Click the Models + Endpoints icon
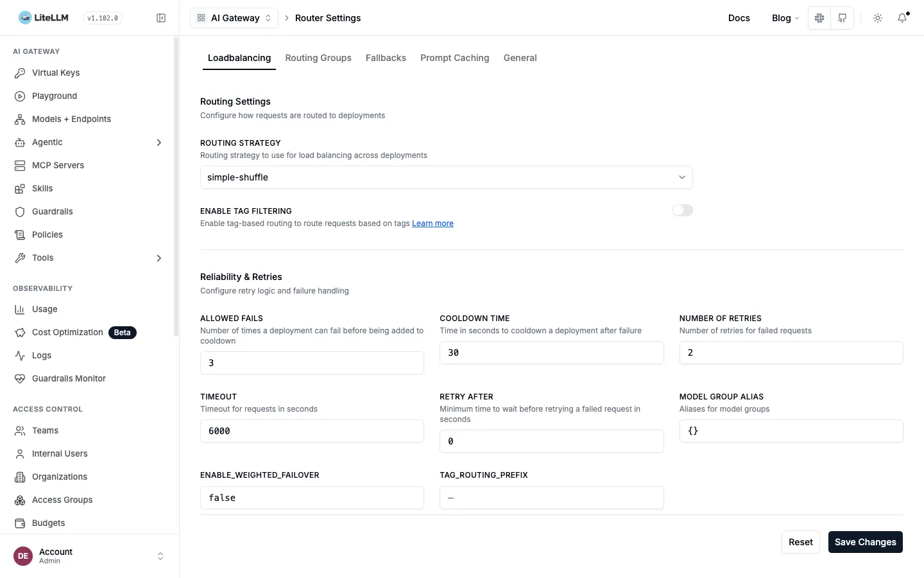The height and width of the screenshot is (578, 924). click(x=20, y=119)
